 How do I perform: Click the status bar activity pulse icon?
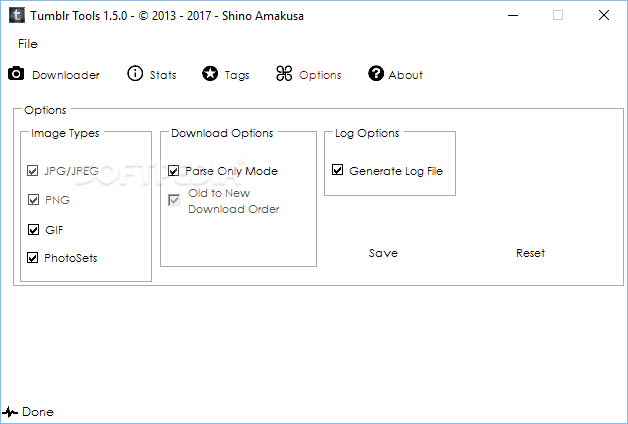pyautogui.click(x=10, y=412)
